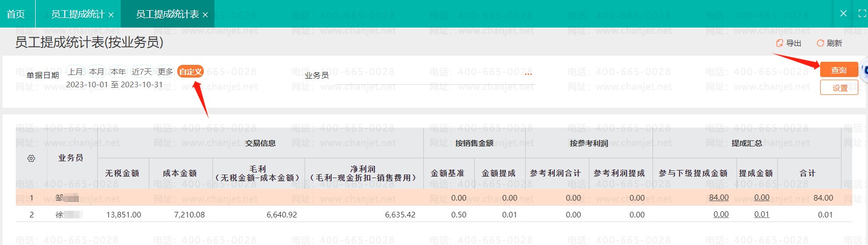Select the 本年 date range option
This screenshot has height=245, width=868.
pyautogui.click(x=118, y=72)
